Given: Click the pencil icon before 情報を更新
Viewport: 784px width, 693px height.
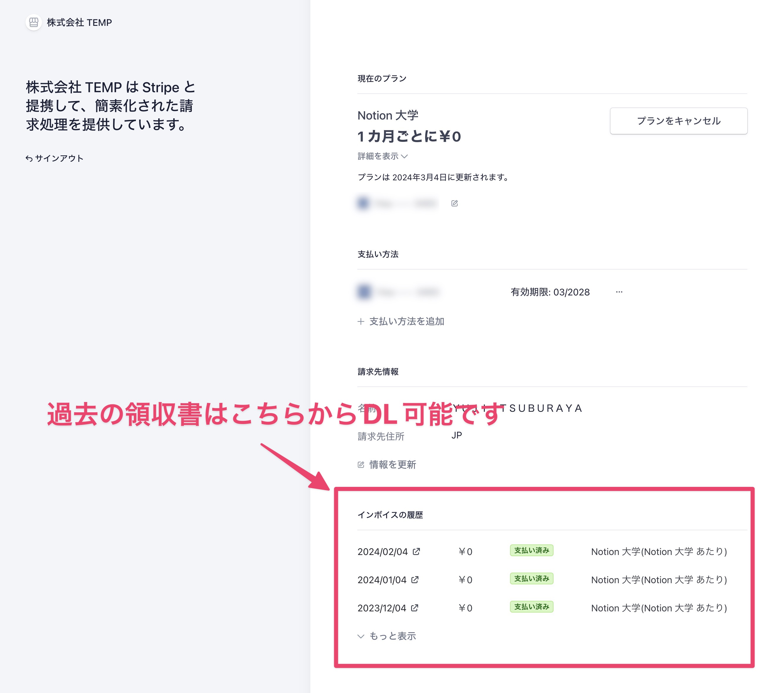Looking at the screenshot, I should click(x=361, y=465).
